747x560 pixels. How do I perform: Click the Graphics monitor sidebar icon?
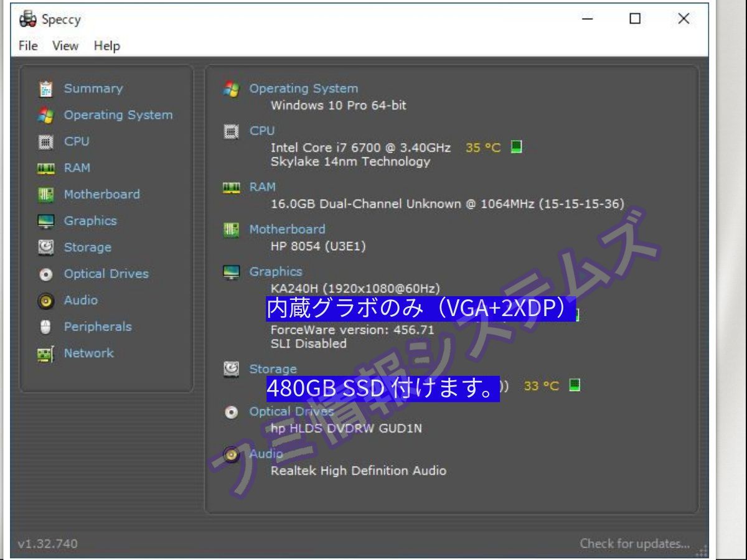pyautogui.click(x=45, y=221)
